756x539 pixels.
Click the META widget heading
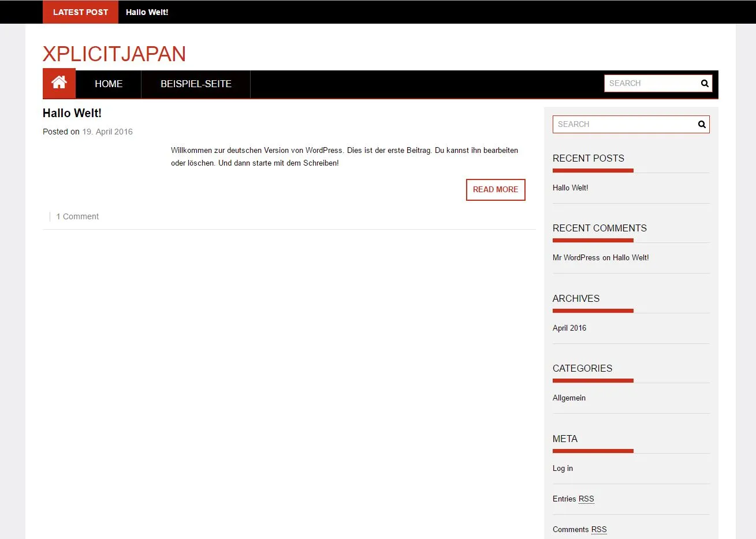[x=565, y=439]
